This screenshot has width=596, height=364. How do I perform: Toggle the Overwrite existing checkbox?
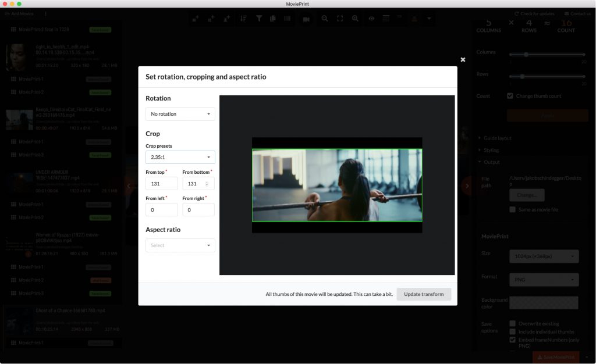[x=512, y=323]
